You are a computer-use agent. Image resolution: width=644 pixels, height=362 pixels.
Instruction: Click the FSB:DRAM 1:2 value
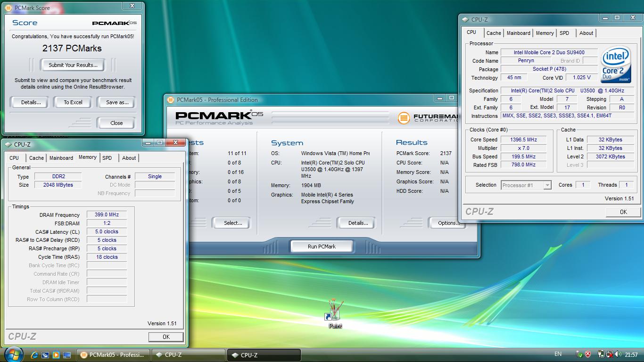pyautogui.click(x=107, y=223)
